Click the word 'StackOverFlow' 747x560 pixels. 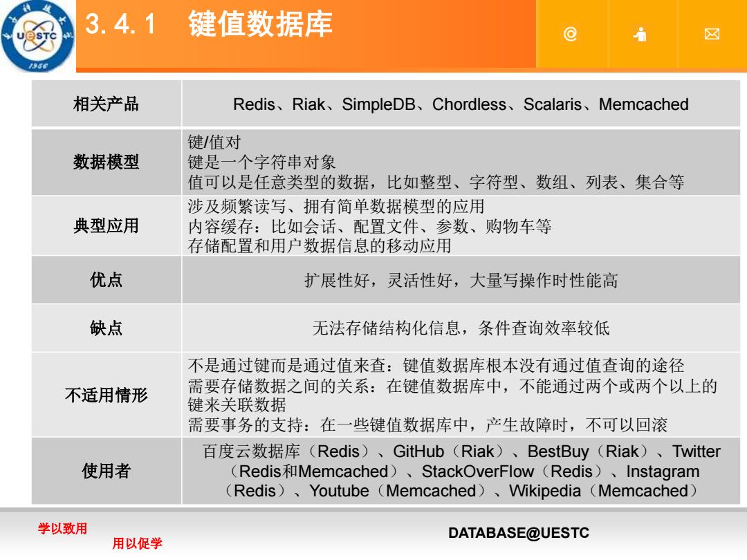(477, 471)
